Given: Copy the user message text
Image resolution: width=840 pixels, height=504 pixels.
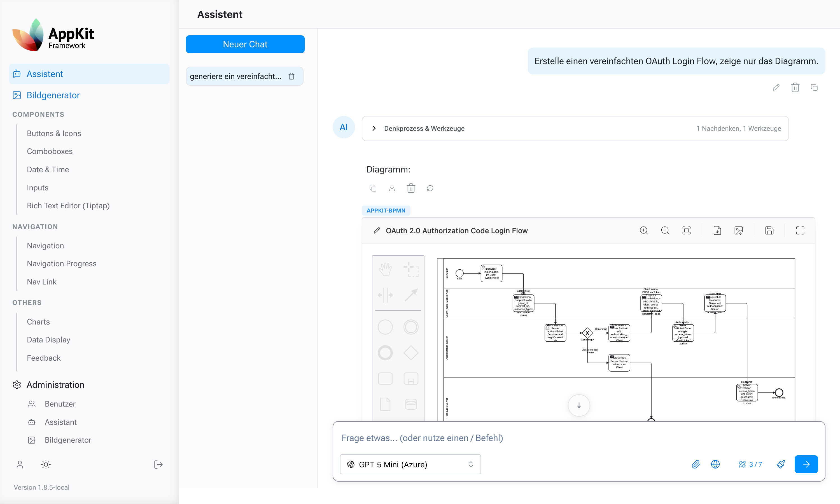Looking at the screenshot, I should point(814,88).
